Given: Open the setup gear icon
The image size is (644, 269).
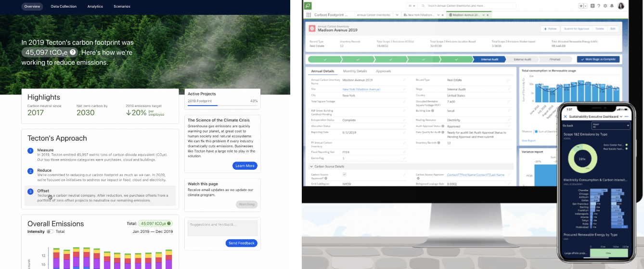Looking at the screenshot, I should [605, 6].
